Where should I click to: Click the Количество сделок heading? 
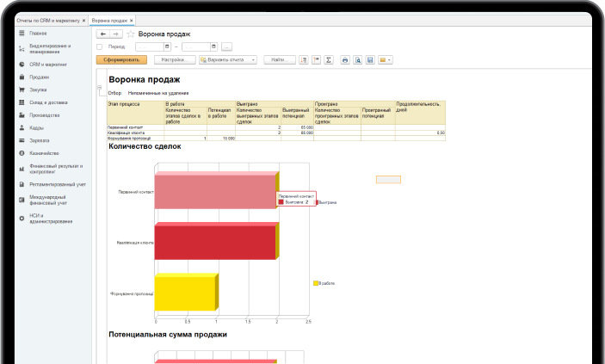(145, 146)
